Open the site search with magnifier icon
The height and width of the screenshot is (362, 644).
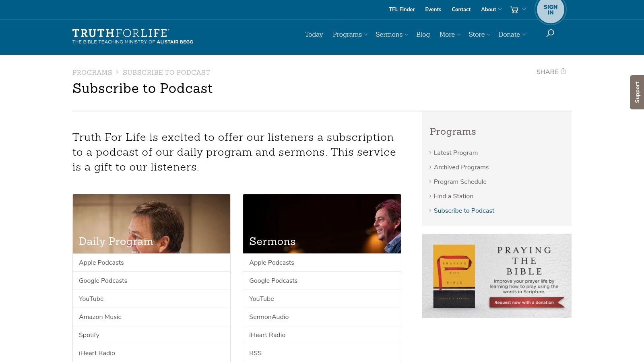[550, 34]
